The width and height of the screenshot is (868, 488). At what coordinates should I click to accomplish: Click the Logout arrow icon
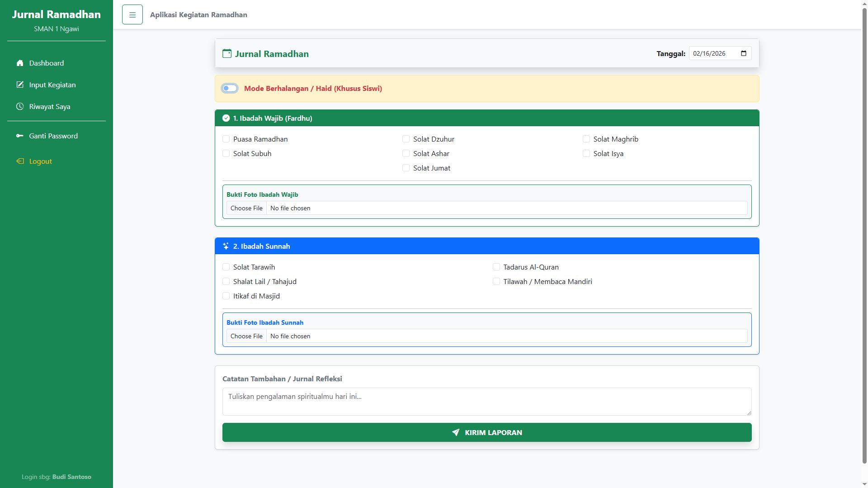[x=20, y=161]
